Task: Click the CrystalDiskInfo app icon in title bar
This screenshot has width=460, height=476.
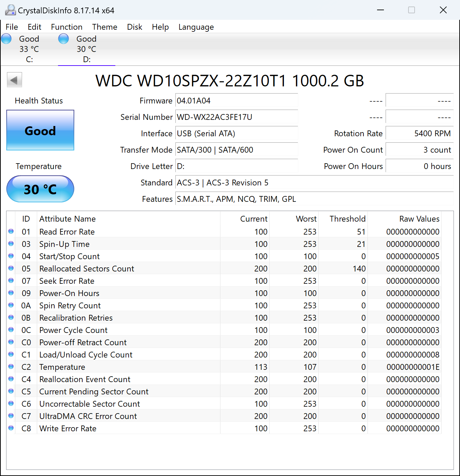Action: coord(10,10)
